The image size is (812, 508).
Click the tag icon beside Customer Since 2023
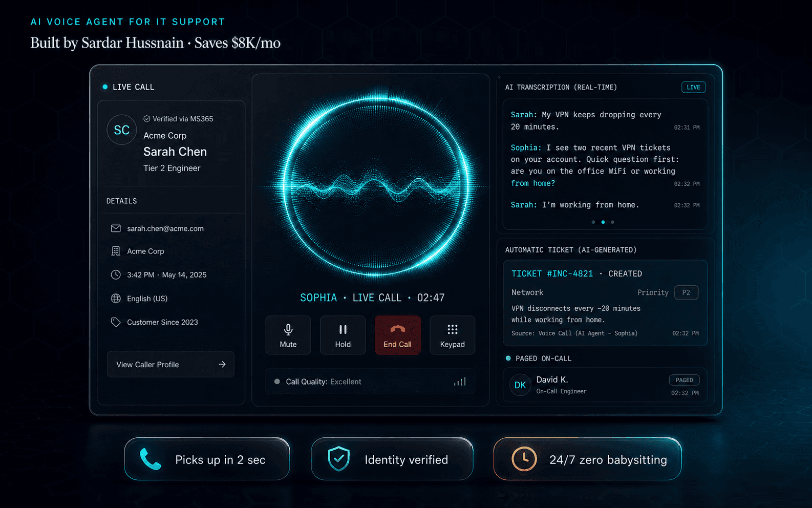116,322
